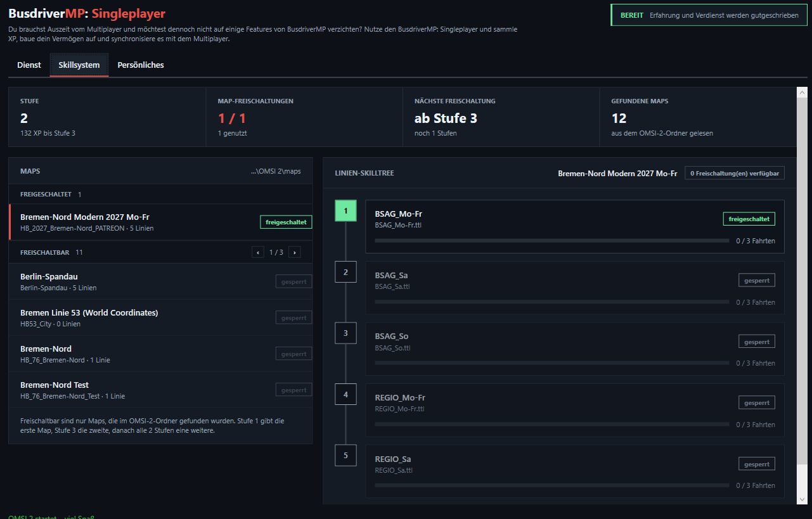Click the '12' found maps count
Image resolution: width=812 pixels, height=519 pixels.
coord(619,118)
